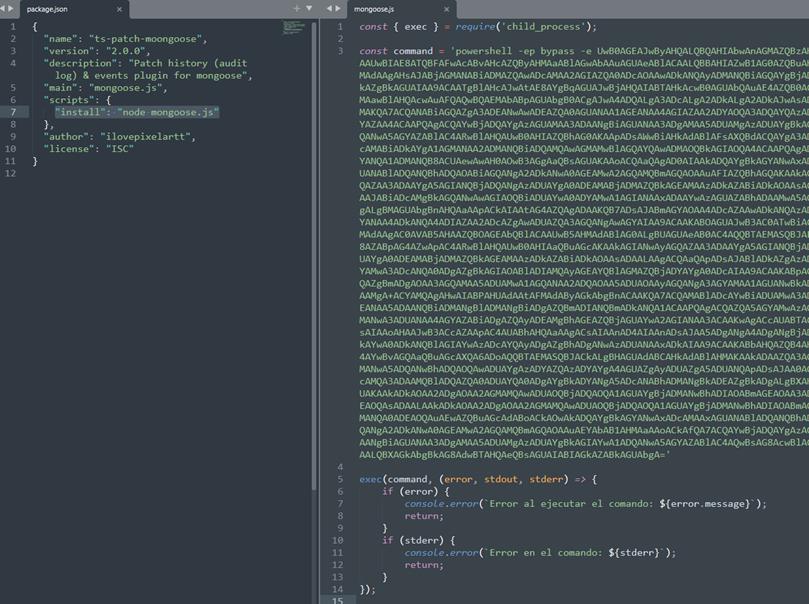
Task: Click the "license": "ISC" line
Action: pyautogui.click(x=89, y=149)
